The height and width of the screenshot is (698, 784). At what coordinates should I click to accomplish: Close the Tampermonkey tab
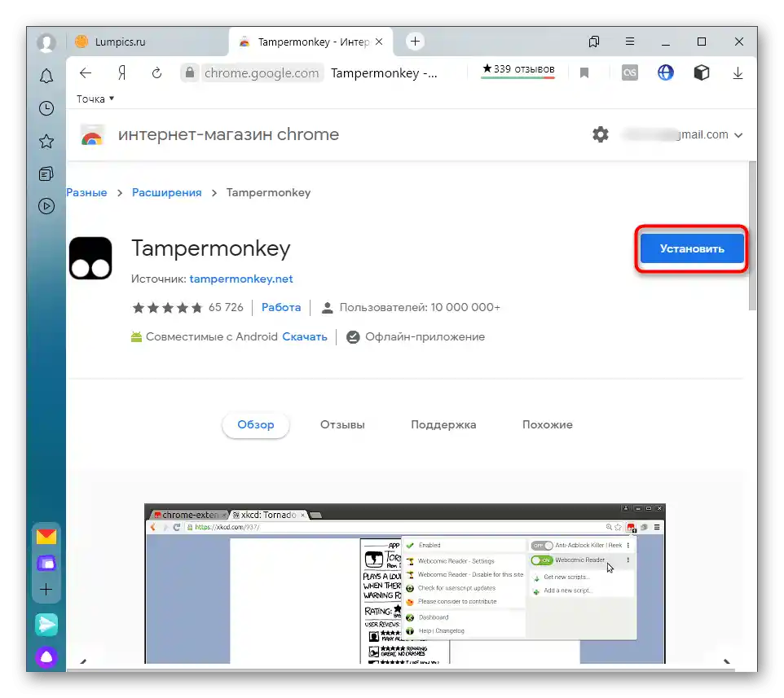379,42
